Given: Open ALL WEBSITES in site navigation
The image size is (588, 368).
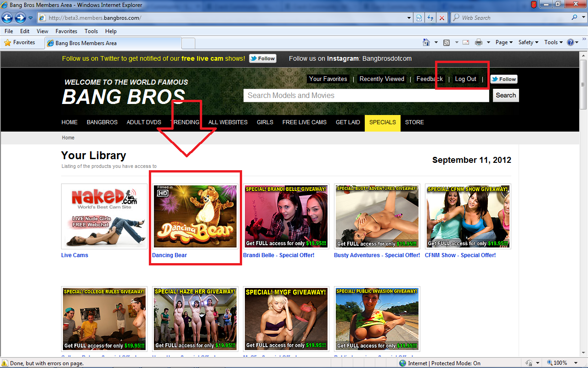Looking at the screenshot, I should (228, 122).
